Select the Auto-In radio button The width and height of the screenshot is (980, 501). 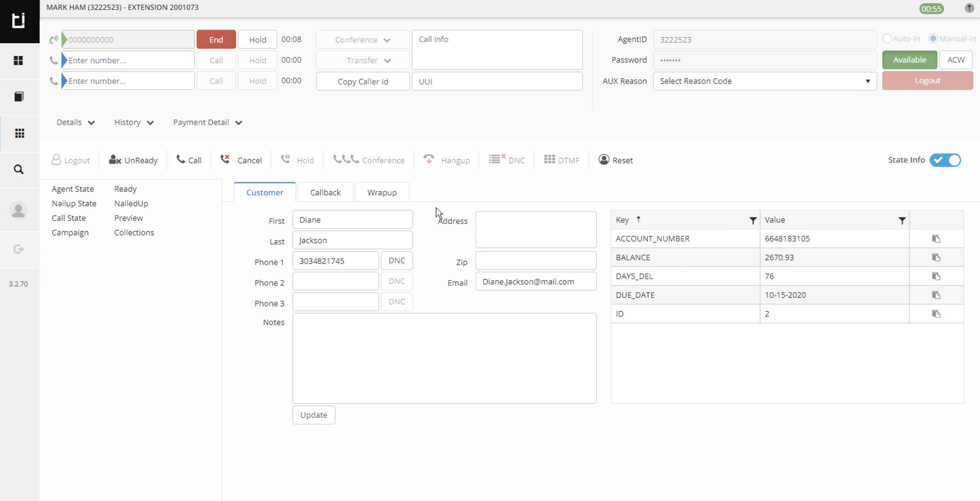[x=887, y=38]
